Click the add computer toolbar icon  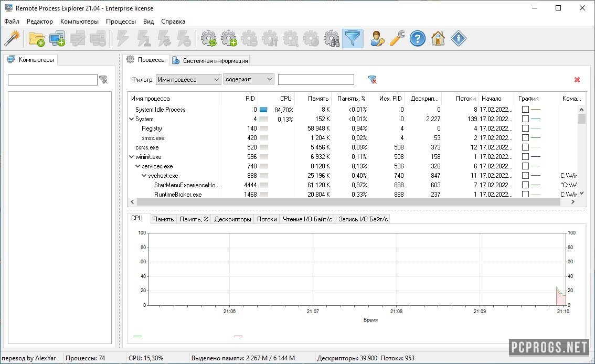57,39
